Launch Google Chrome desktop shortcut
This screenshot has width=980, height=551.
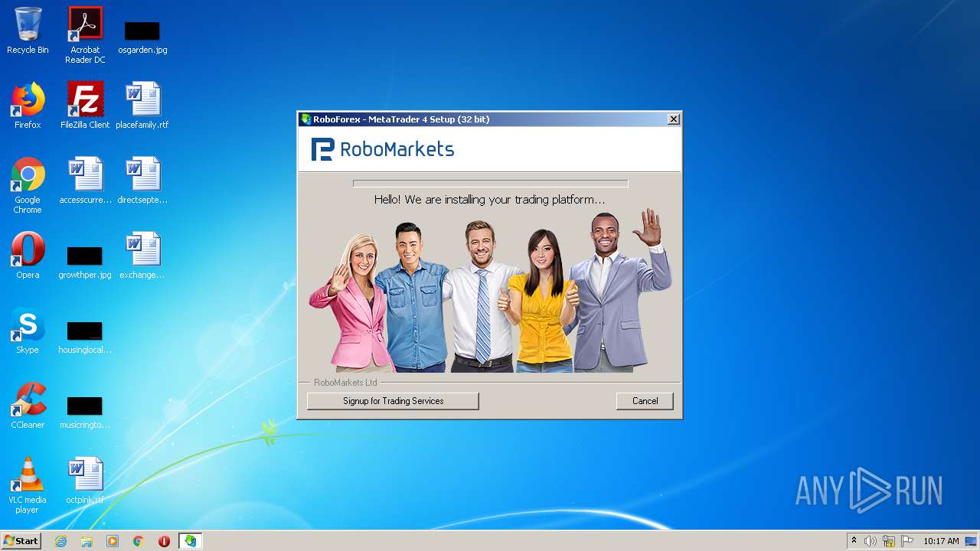coord(28,185)
